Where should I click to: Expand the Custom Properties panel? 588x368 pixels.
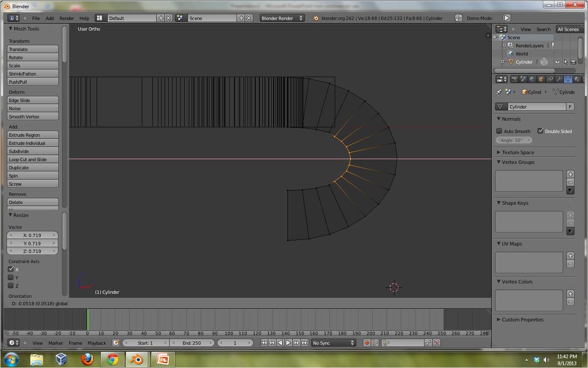(x=499, y=319)
